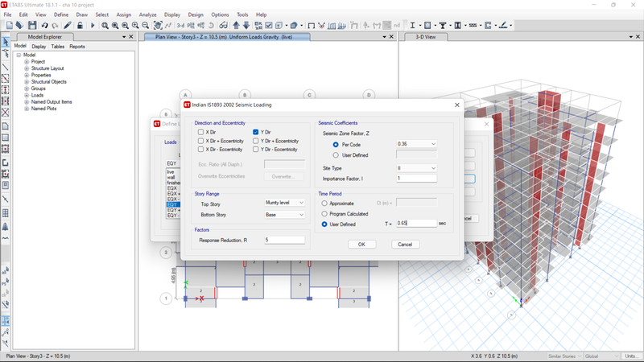Screen dimensions: 644x362
Task: Click the Save model floppy icon
Action: (32, 26)
